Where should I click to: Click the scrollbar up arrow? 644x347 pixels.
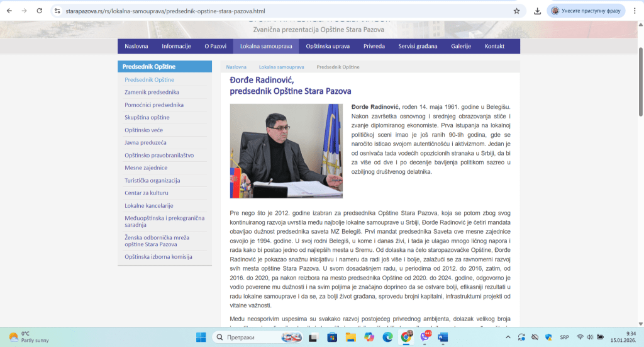point(640,25)
